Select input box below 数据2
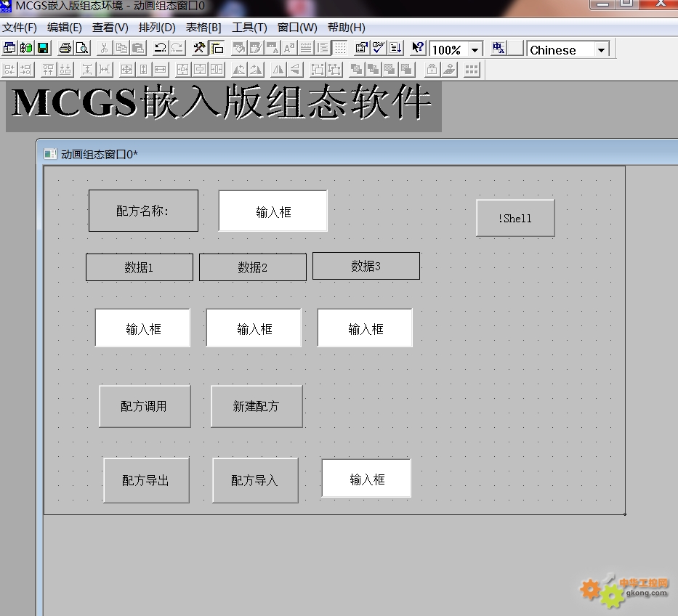Screen dimensions: 678x616 (254, 328)
